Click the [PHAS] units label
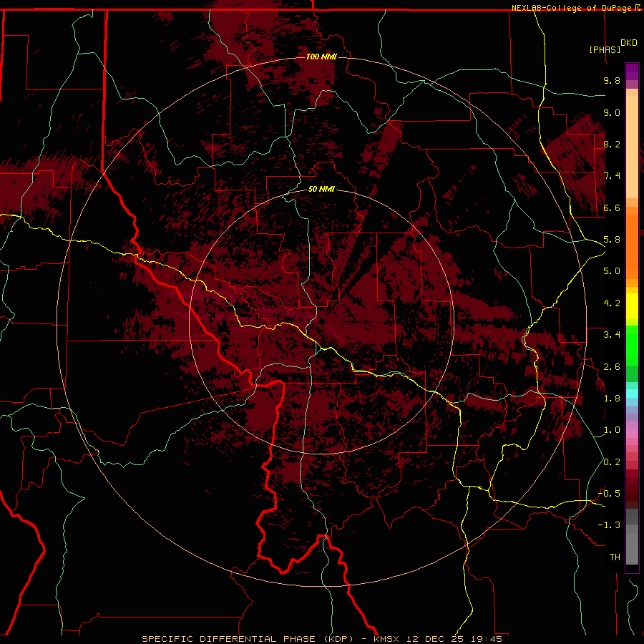644x644 pixels. [x=605, y=50]
